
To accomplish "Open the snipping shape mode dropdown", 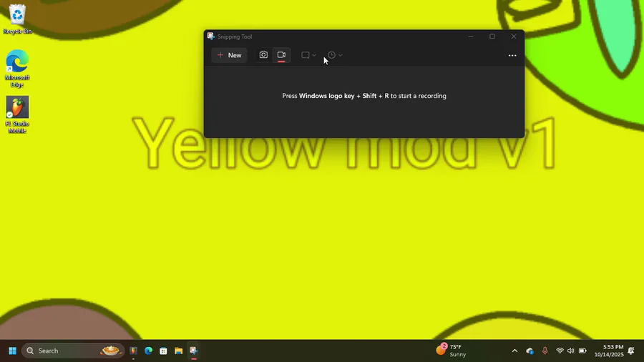I will (308, 55).
